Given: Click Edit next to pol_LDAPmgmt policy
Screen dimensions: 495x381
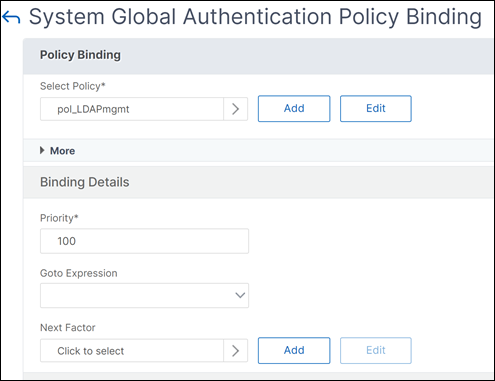Looking at the screenshot, I should coord(376,109).
